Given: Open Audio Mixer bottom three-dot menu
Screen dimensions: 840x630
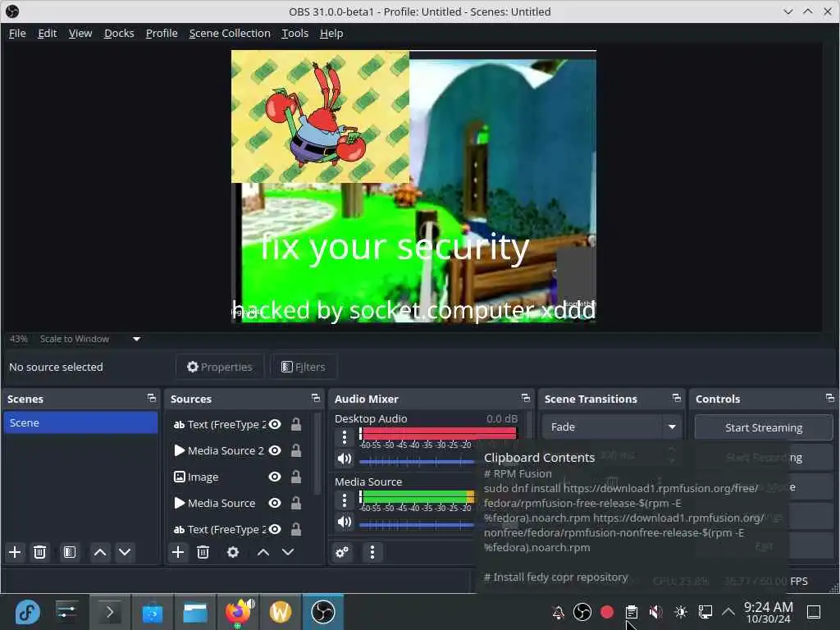Looking at the screenshot, I should 372,552.
